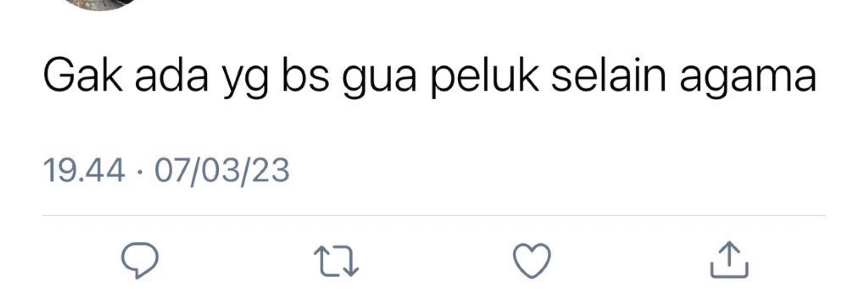
Task: Open the reply speech bubble icon
Action: 140,260
